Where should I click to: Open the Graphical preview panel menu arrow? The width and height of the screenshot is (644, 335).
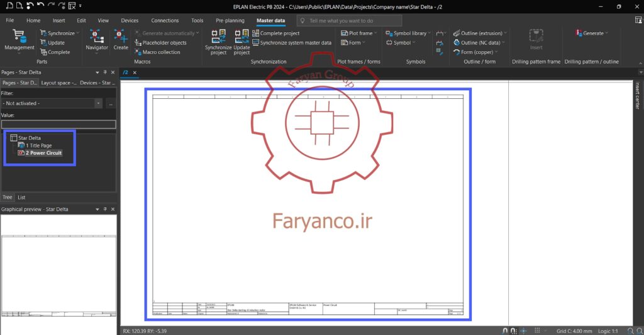pos(97,209)
